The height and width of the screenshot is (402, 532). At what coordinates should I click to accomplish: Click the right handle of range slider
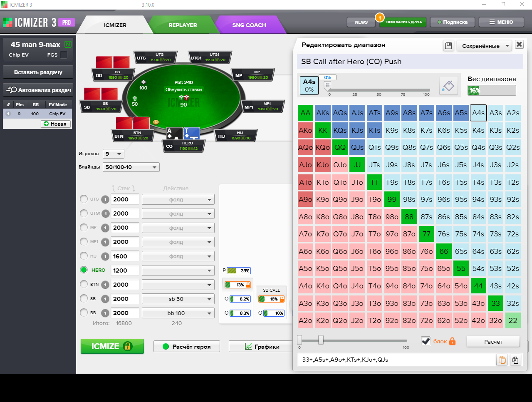pyautogui.click(x=321, y=340)
